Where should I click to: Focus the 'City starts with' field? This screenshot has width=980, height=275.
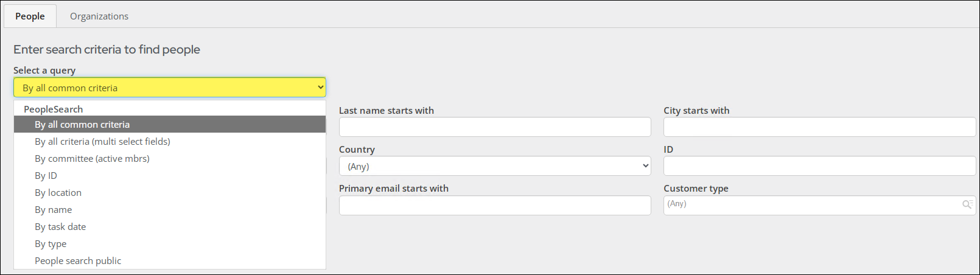(x=819, y=127)
